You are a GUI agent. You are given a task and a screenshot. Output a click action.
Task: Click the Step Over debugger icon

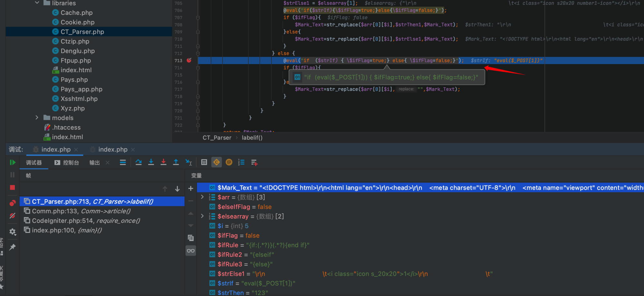point(138,162)
